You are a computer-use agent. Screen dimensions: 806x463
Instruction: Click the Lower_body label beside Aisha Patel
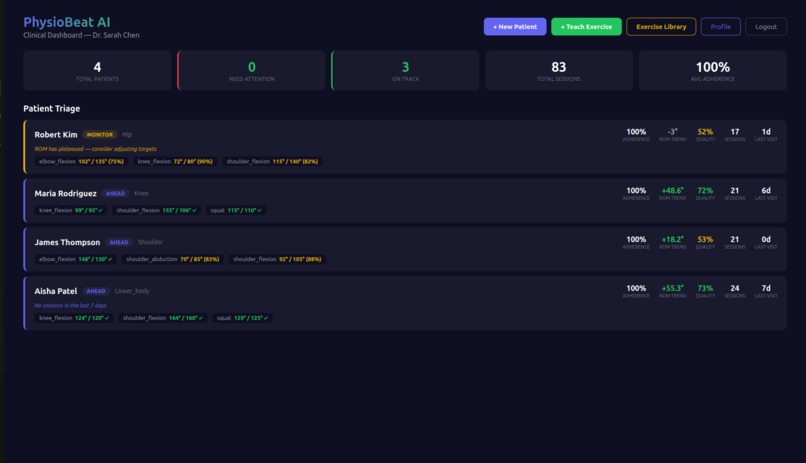click(x=132, y=291)
